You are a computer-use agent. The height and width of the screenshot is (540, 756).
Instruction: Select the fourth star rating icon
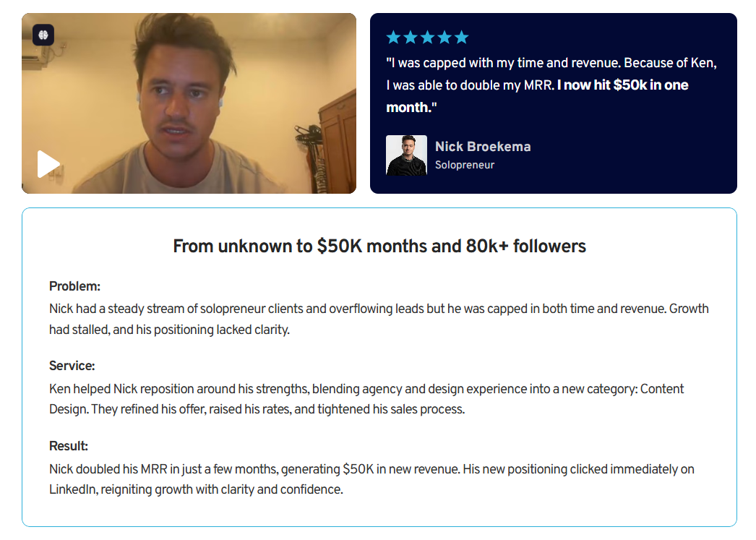446,35
